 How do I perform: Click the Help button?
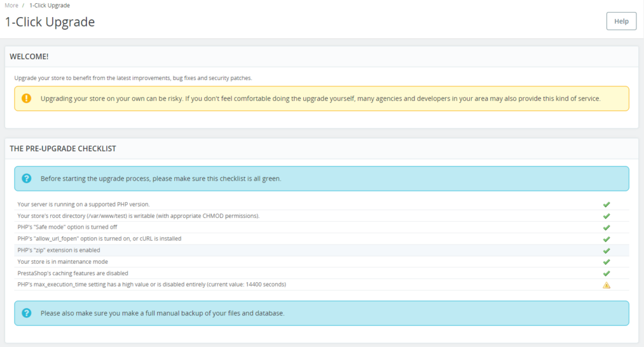point(621,21)
